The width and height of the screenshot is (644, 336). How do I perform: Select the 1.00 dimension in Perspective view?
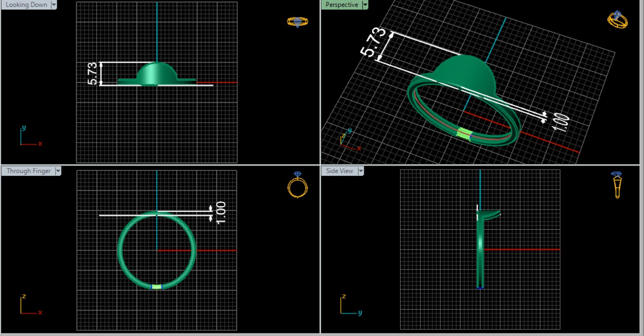point(560,123)
